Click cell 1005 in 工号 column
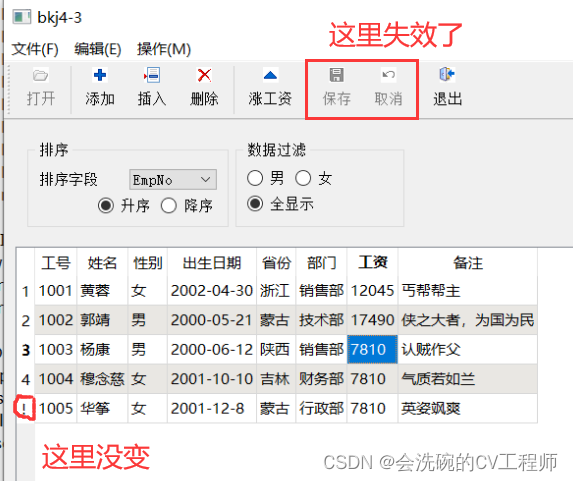Image resolution: width=573 pixels, height=481 pixels. pyautogui.click(x=56, y=408)
